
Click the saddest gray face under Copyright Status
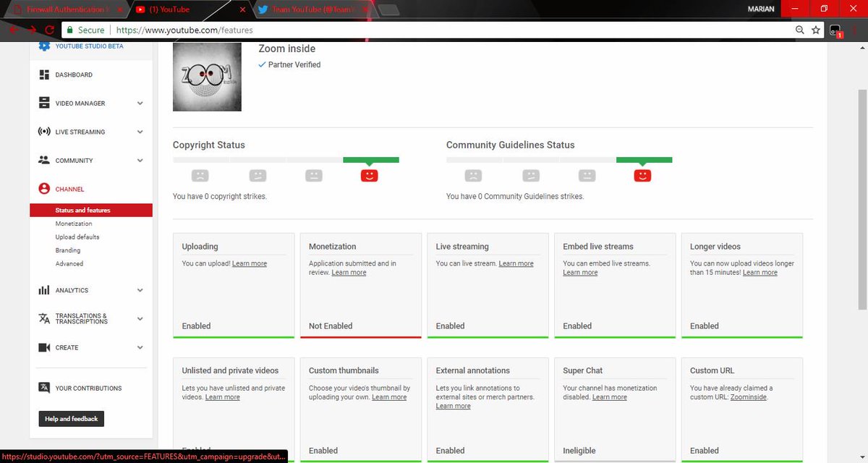tap(200, 175)
